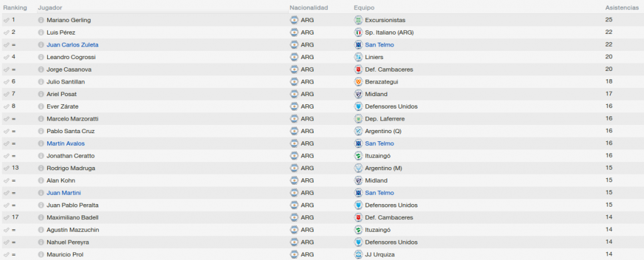The image size is (644, 260).
Task: Toggle pin icon on ranking 17 row
Action: pyautogui.click(x=6, y=217)
